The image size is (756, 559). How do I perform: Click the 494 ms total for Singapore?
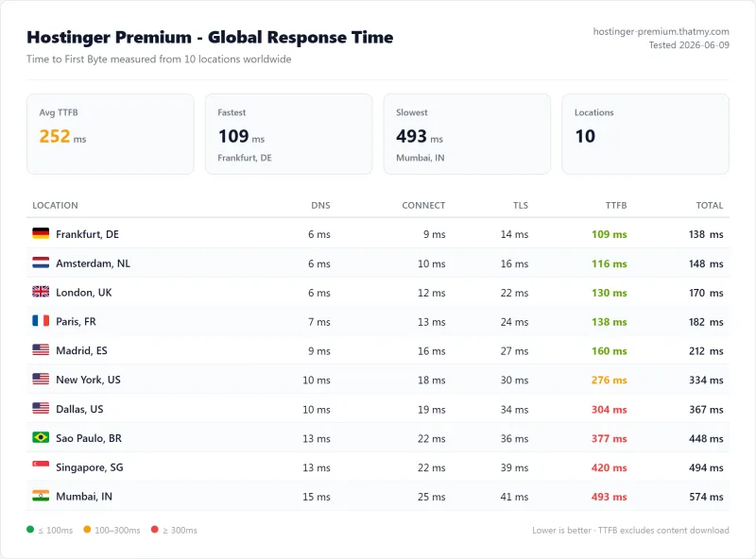(706, 467)
